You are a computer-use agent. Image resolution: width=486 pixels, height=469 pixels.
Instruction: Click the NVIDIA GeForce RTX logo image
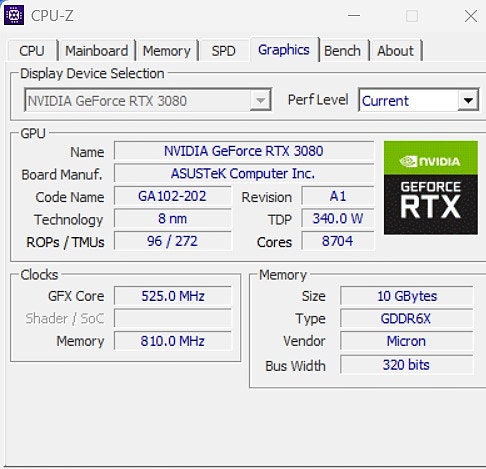click(x=431, y=188)
